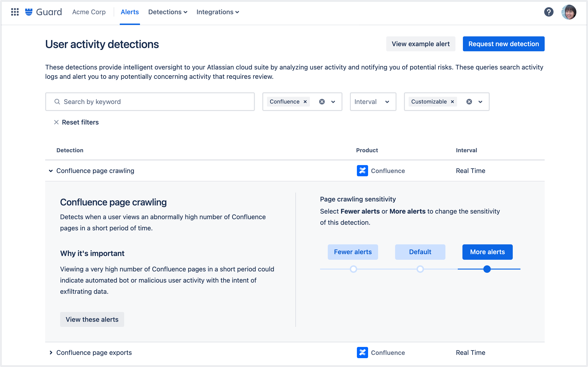Click Confluence icon in page exports row
The height and width of the screenshot is (367, 588).
pyautogui.click(x=362, y=353)
